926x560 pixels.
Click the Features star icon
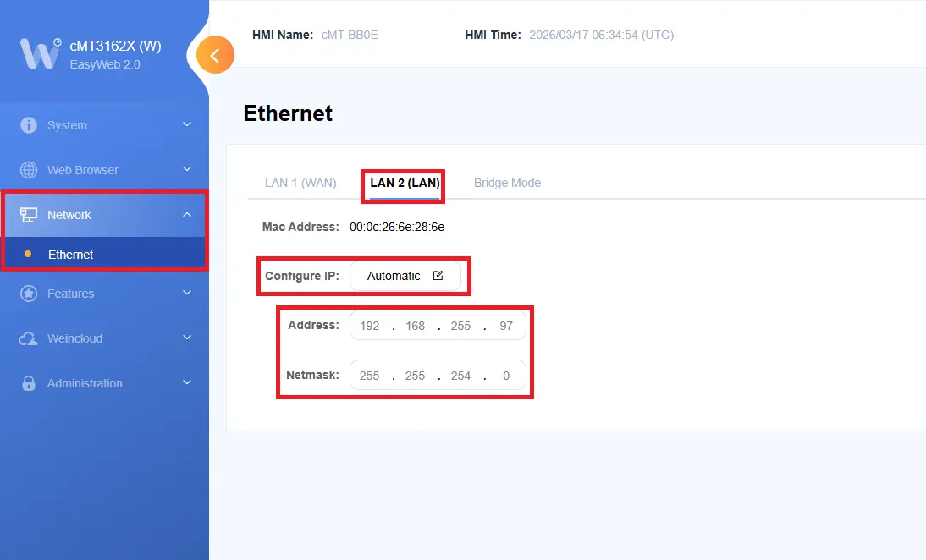30,294
